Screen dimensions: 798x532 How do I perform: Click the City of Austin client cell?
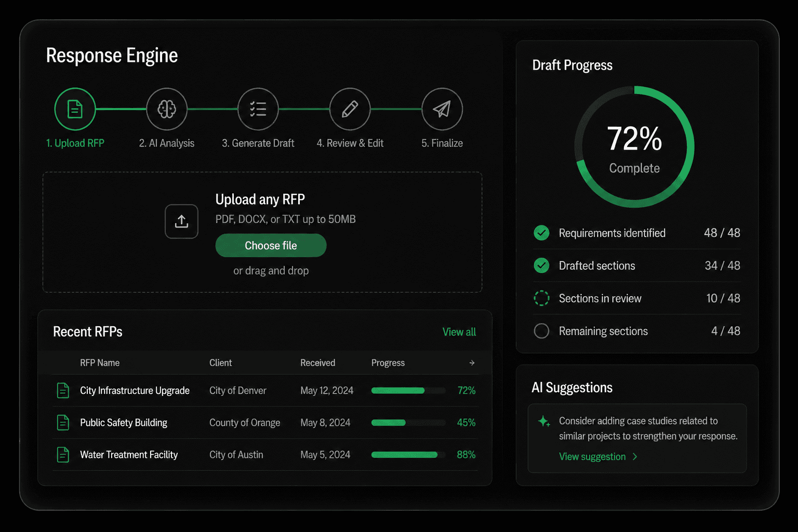tap(236, 455)
